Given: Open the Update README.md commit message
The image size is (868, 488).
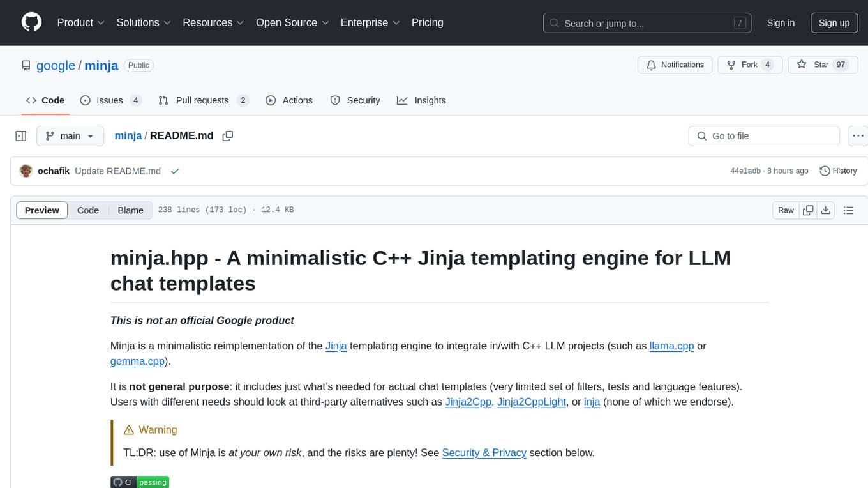Looking at the screenshot, I should 117,171.
